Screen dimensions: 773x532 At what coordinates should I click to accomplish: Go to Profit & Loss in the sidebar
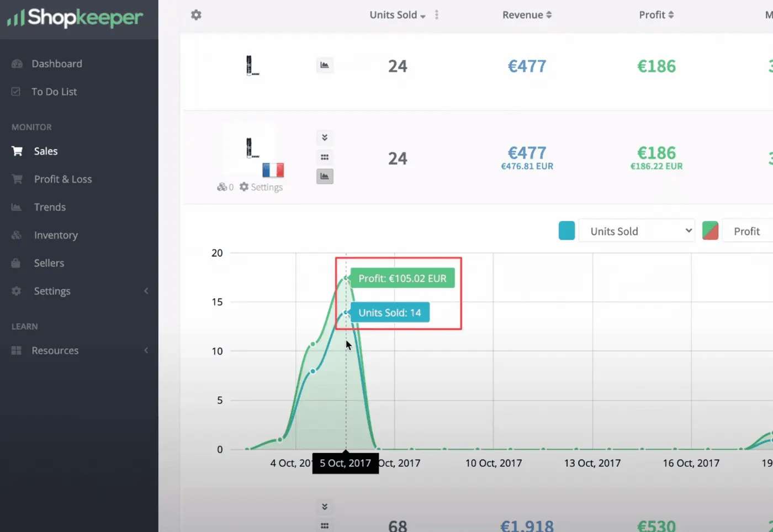(x=63, y=179)
